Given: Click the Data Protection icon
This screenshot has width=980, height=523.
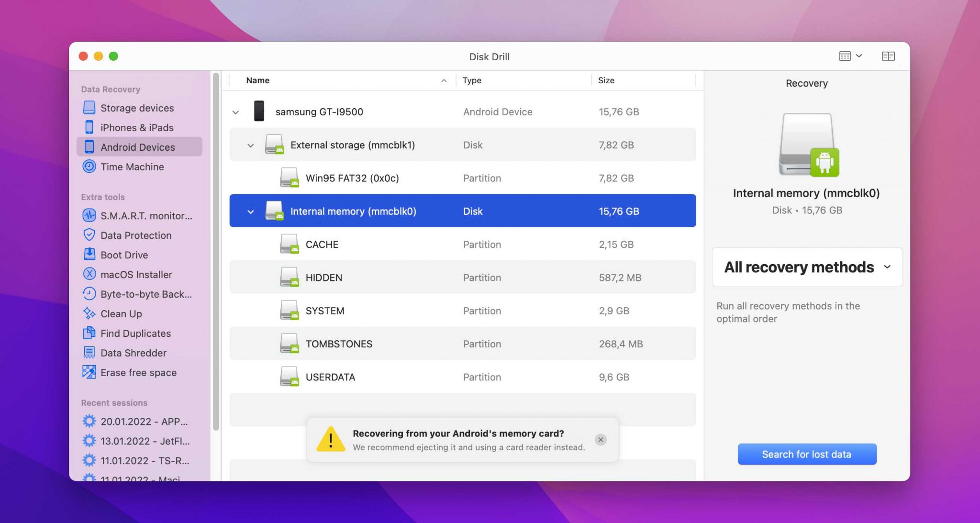Looking at the screenshot, I should coord(89,234).
